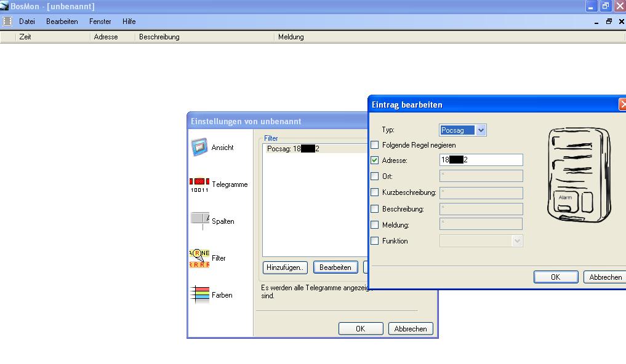Click the Beschreibung input field
626x364 pixels.
click(481, 208)
